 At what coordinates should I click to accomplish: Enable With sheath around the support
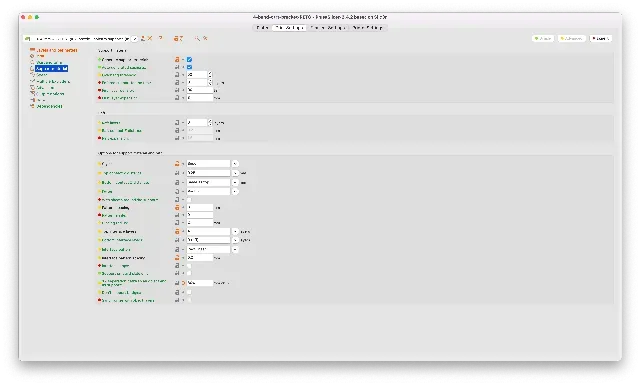tap(189, 200)
